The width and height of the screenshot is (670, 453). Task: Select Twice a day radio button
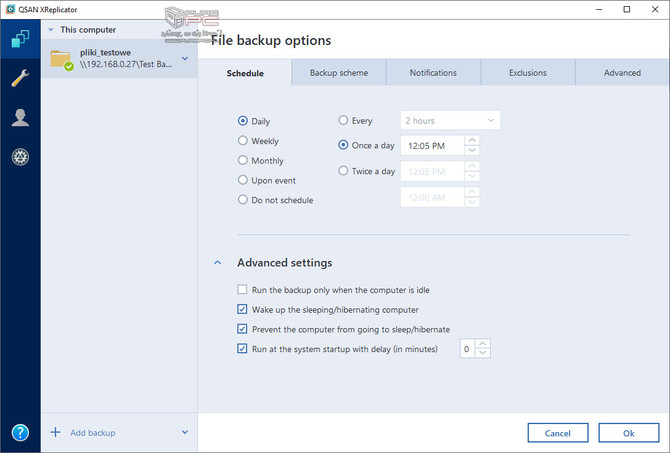tap(344, 171)
